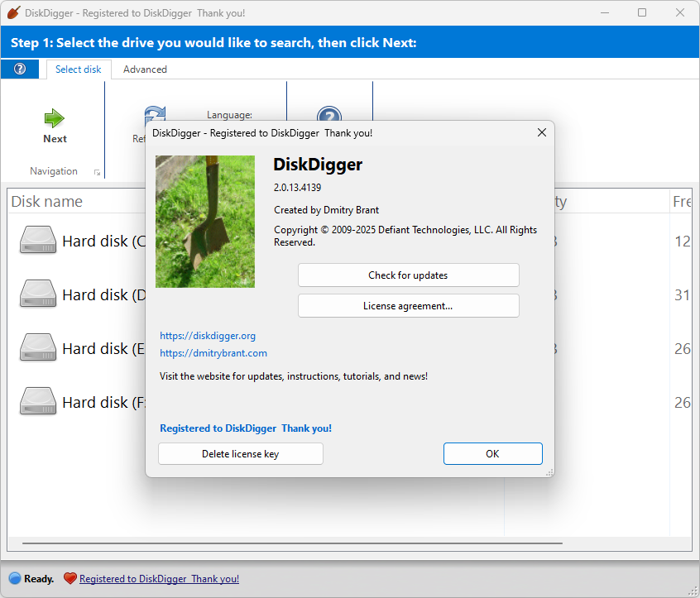Expand the Navigation group launcher
The image size is (700, 598).
[x=98, y=172]
